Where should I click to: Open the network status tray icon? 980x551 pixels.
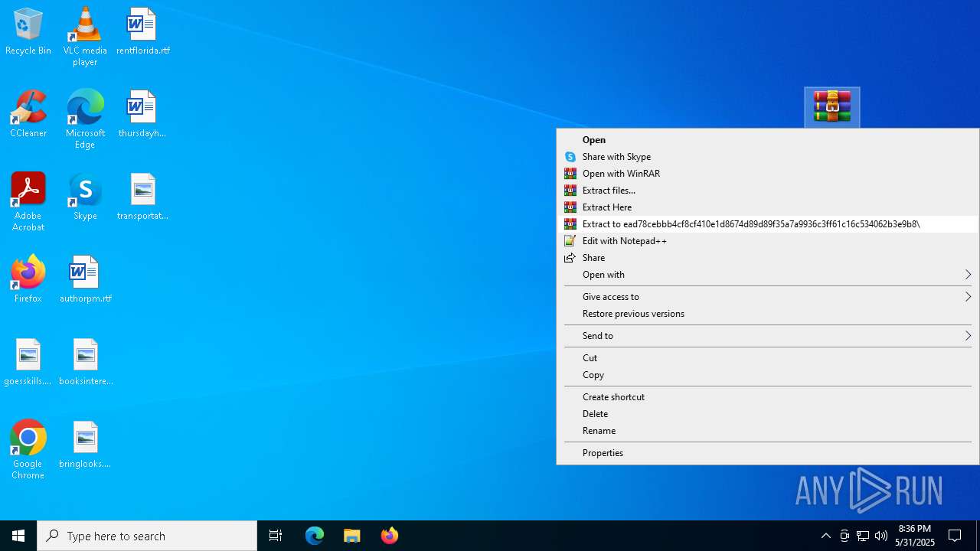863,536
